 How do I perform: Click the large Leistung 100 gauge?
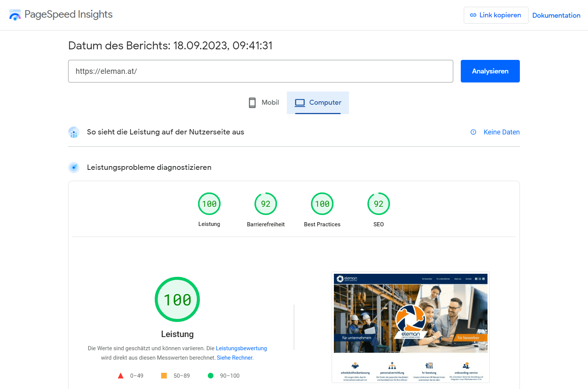[177, 299]
